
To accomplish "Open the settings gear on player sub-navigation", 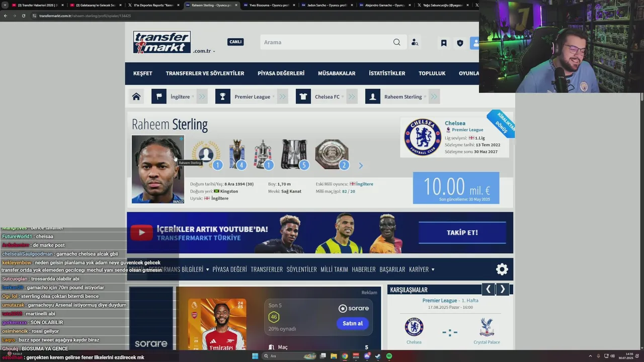I will pyautogui.click(x=502, y=269).
